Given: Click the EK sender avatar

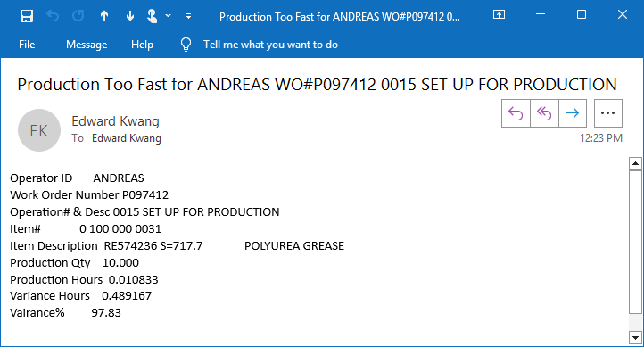Looking at the screenshot, I should tap(39, 130).
